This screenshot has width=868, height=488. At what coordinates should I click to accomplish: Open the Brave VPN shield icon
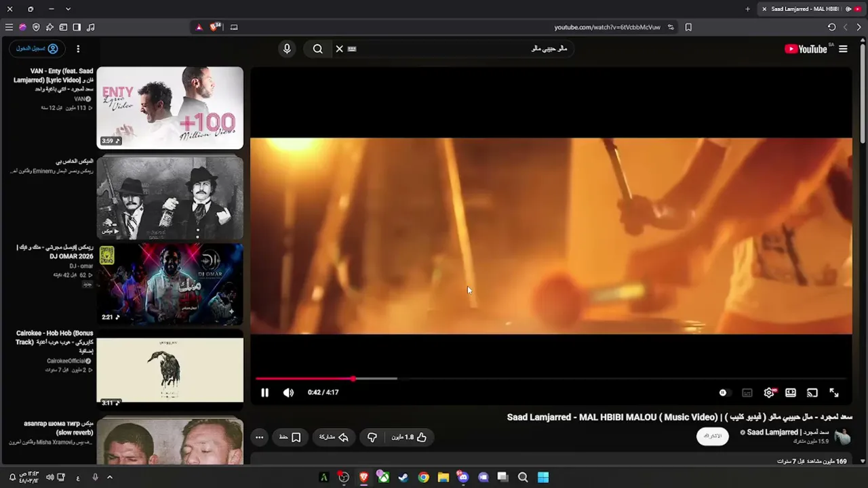36,27
